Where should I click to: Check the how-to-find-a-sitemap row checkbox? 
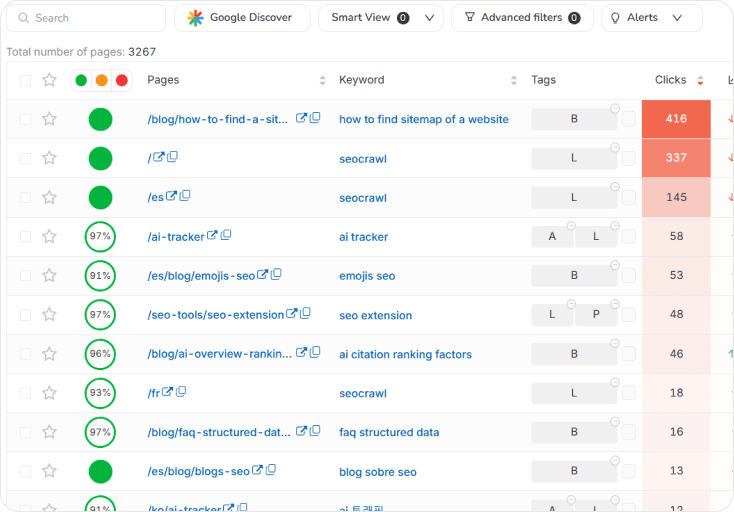tap(25, 119)
